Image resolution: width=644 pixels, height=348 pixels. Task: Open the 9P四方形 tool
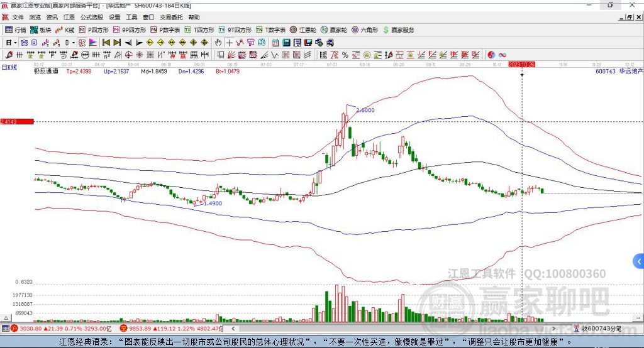tap(130, 30)
